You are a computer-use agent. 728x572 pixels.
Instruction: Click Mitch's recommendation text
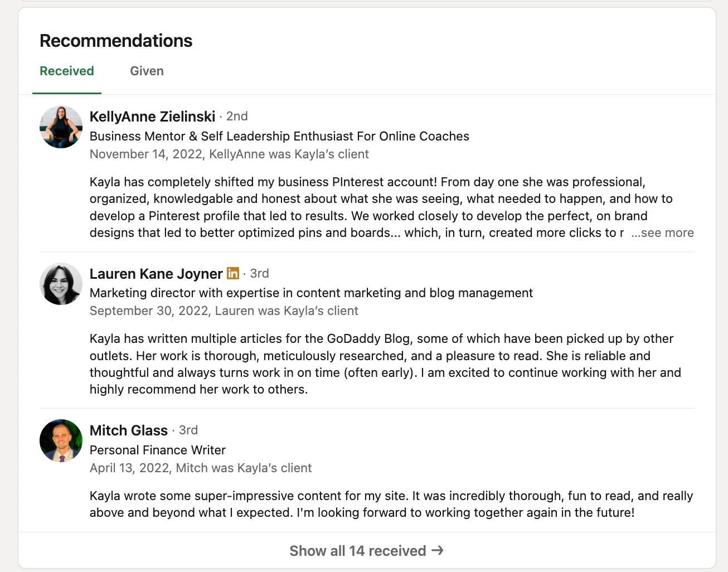click(390, 504)
